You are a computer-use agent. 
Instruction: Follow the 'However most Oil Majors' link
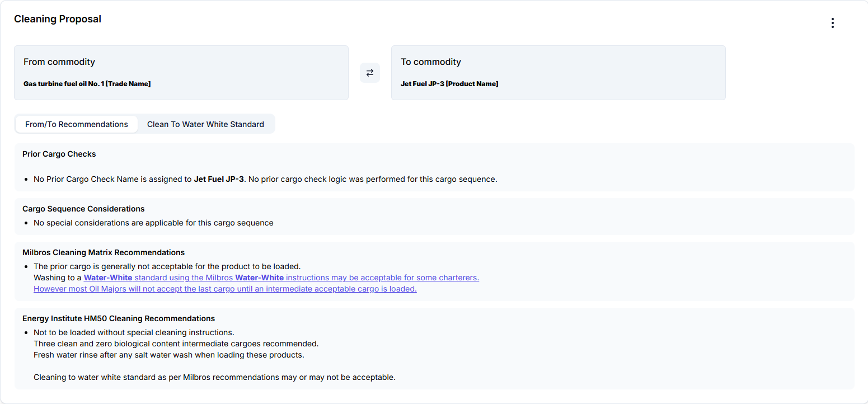pyautogui.click(x=225, y=289)
